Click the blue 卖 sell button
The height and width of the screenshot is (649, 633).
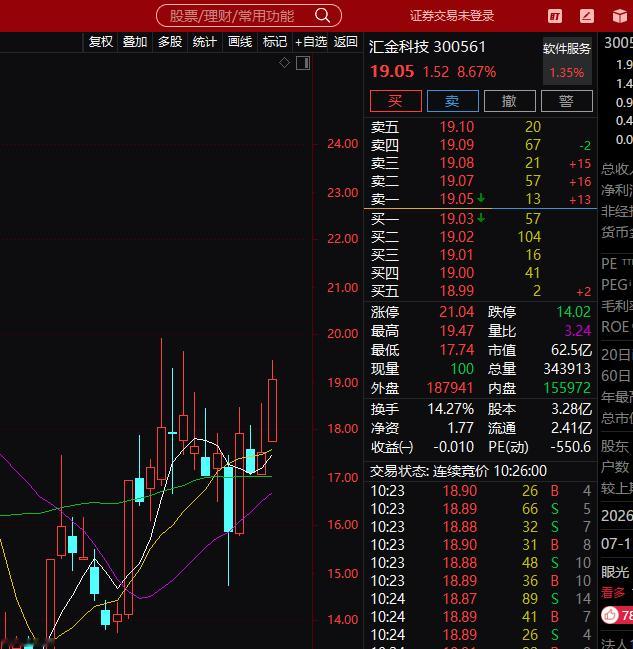452,101
